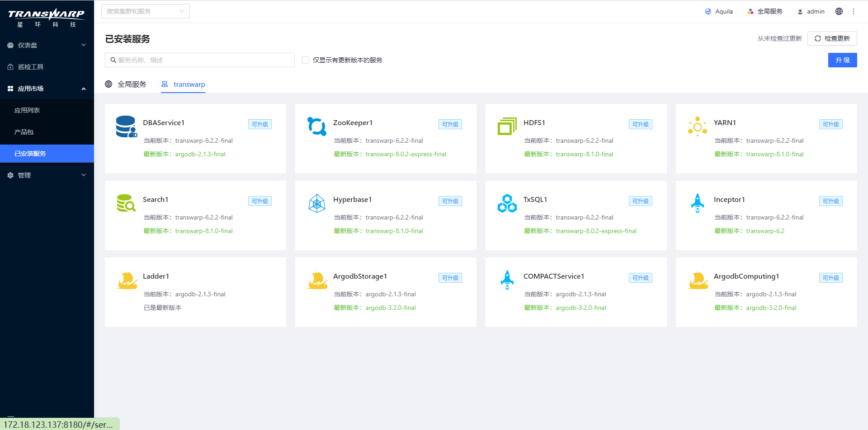The image size is (868, 430).
Task: Open the vertical dots more menu
Action: pyautogui.click(x=854, y=11)
